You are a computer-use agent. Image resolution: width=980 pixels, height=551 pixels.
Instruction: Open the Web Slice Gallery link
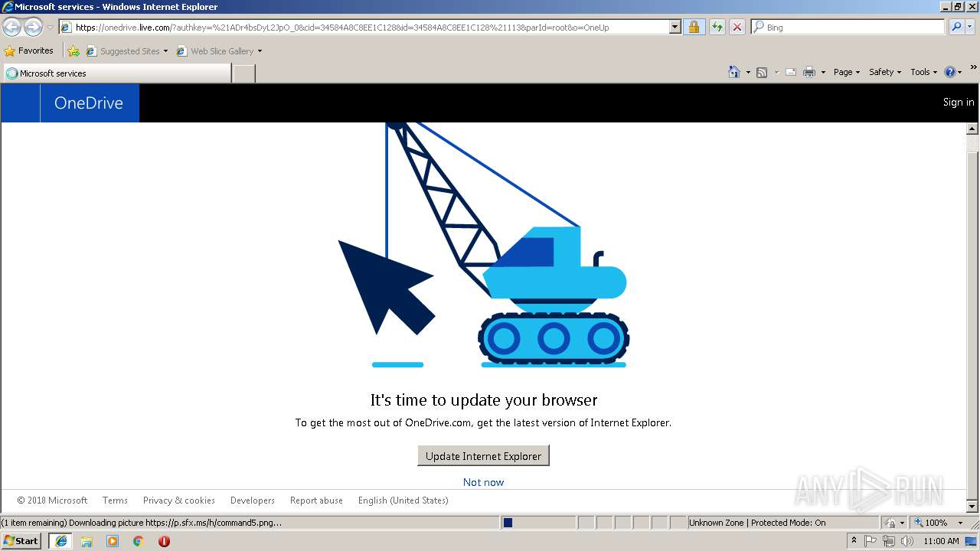[x=216, y=51]
